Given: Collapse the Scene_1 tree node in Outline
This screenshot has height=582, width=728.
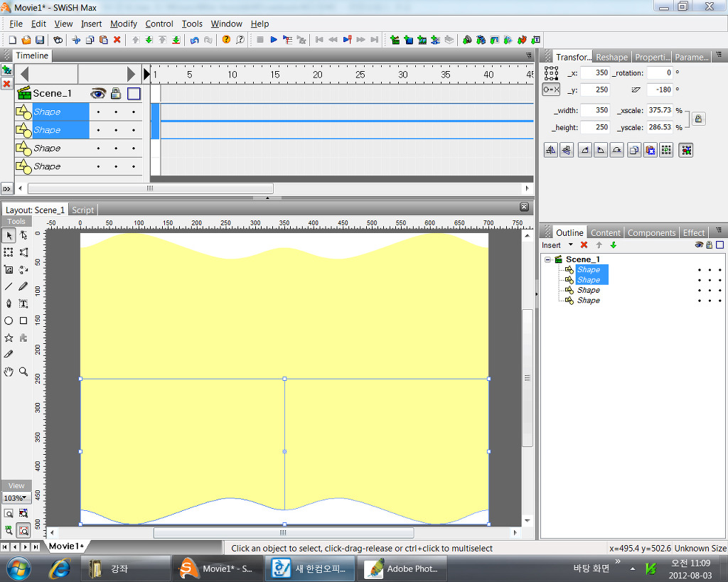Looking at the screenshot, I should pyautogui.click(x=548, y=259).
